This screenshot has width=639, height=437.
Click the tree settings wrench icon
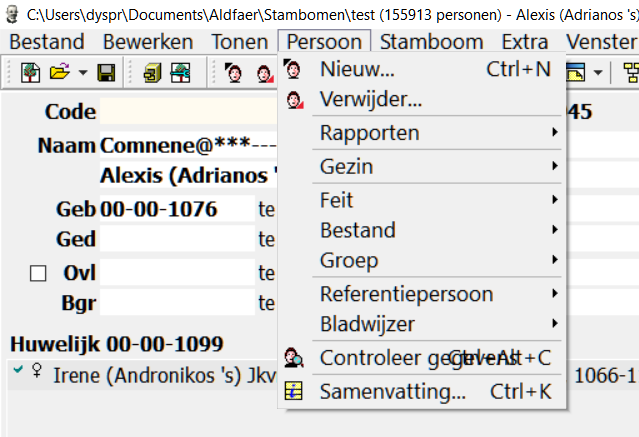tap(181, 72)
